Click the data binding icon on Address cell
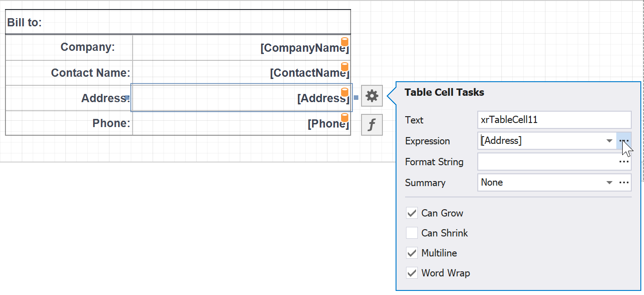The image size is (644, 295). tap(345, 93)
